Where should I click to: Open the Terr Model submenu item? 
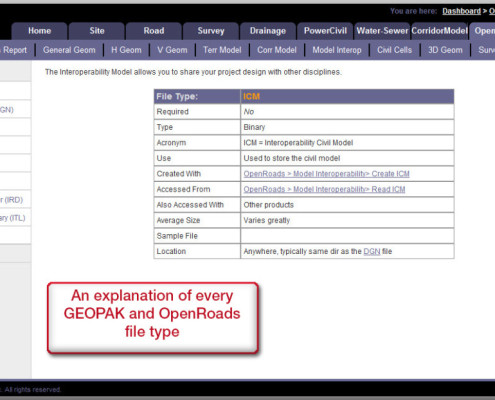pos(222,50)
